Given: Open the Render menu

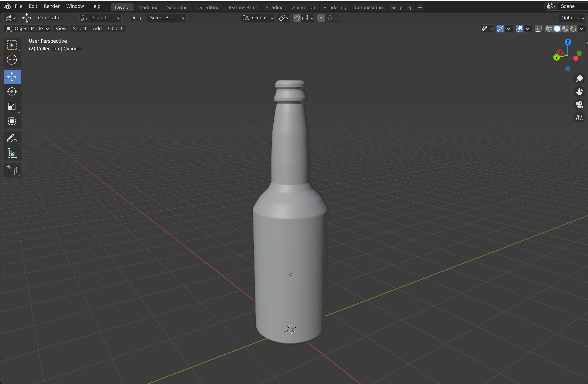Looking at the screenshot, I should 51,6.
